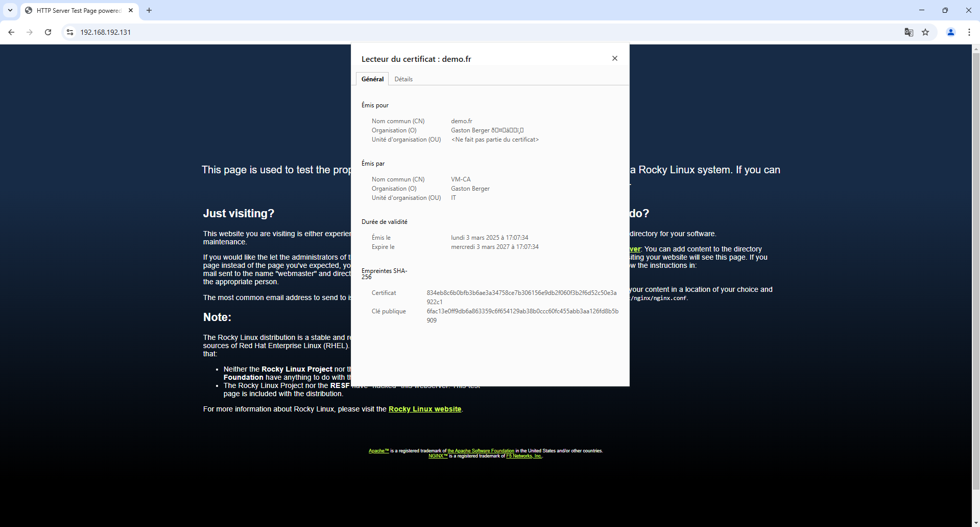Click the scrollbar down arrow
Screen dimensions: 980x527
tap(976, 523)
